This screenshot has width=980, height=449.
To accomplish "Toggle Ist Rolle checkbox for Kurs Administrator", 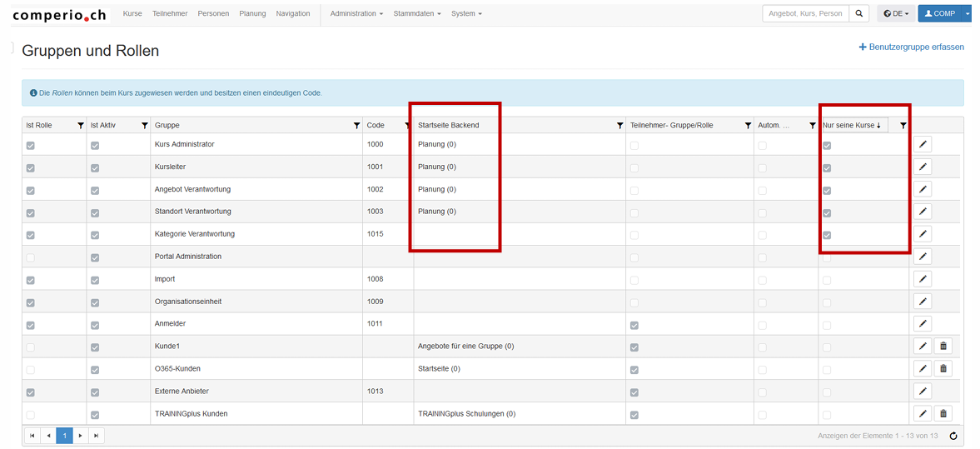I will 31,145.
